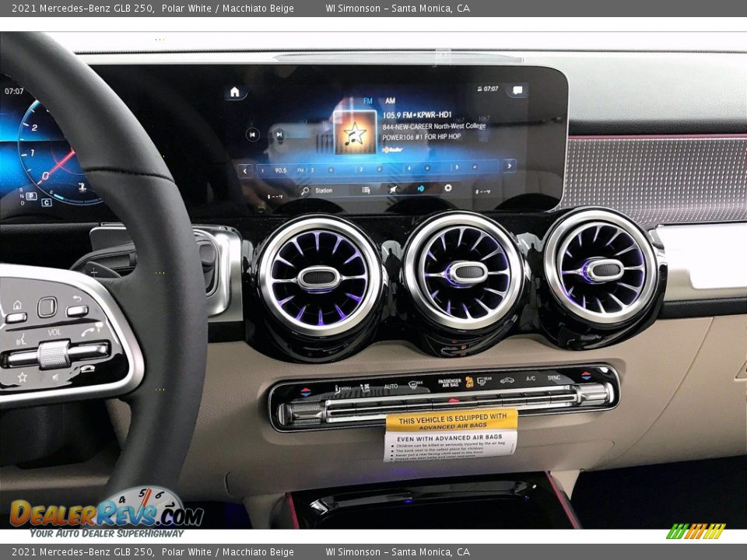Toggle the A/C switch
The height and width of the screenshot is (560, 747).
[531, 379]
